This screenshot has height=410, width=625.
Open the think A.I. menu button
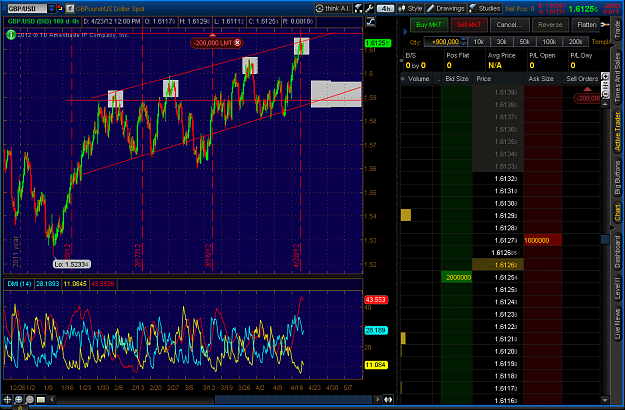(332, 8)
